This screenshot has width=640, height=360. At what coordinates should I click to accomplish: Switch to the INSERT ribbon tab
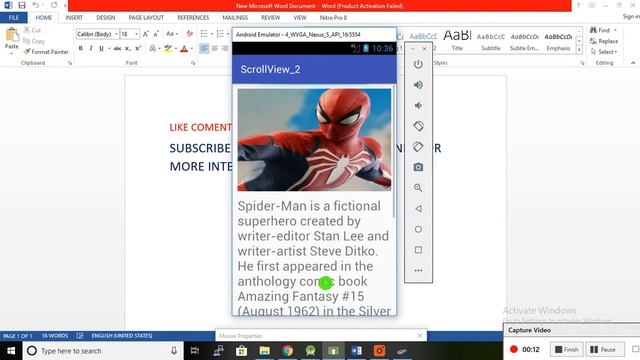[x=74, y=18]
